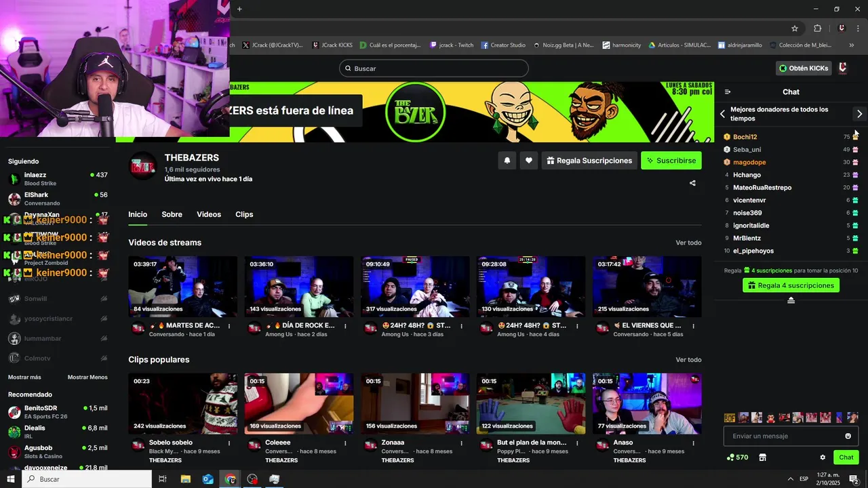Switch to the Clips tab
This screenshot has height=488, width=868.
click(x=244, y=214)
